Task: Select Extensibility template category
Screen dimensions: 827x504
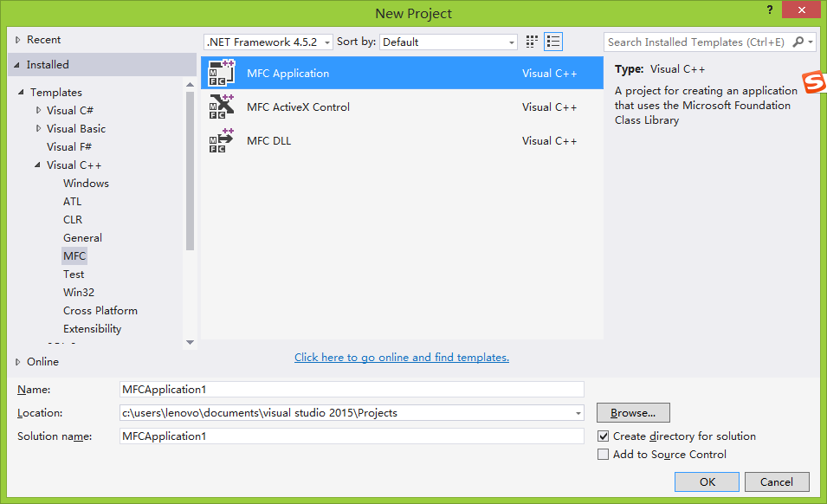Action: tap(93, 328)
